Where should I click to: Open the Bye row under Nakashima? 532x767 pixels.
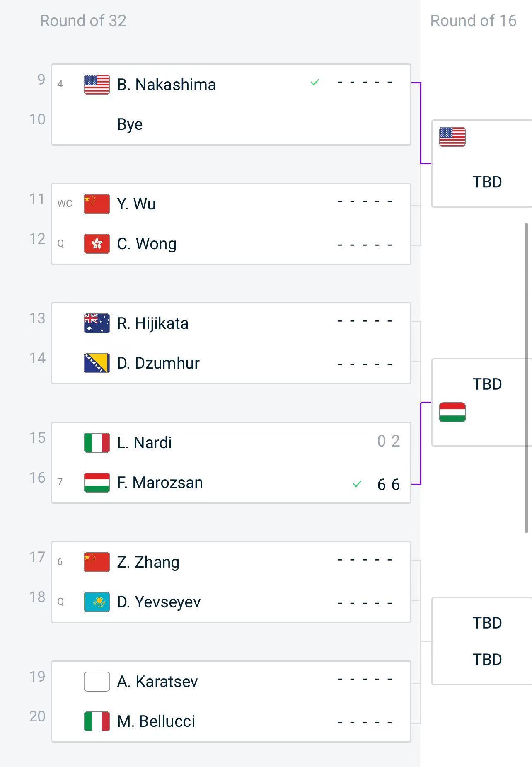pos(231,124)
